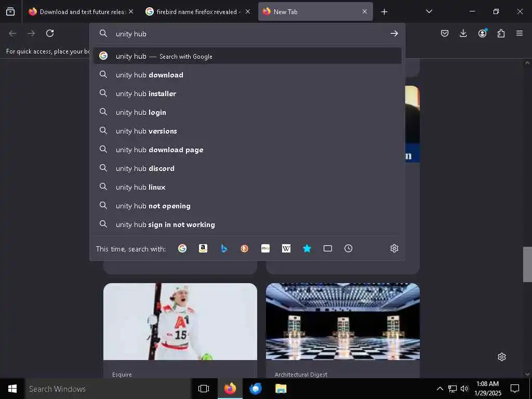Open Task View on the taskbar

pyautogui.click(x=204, y=389)
